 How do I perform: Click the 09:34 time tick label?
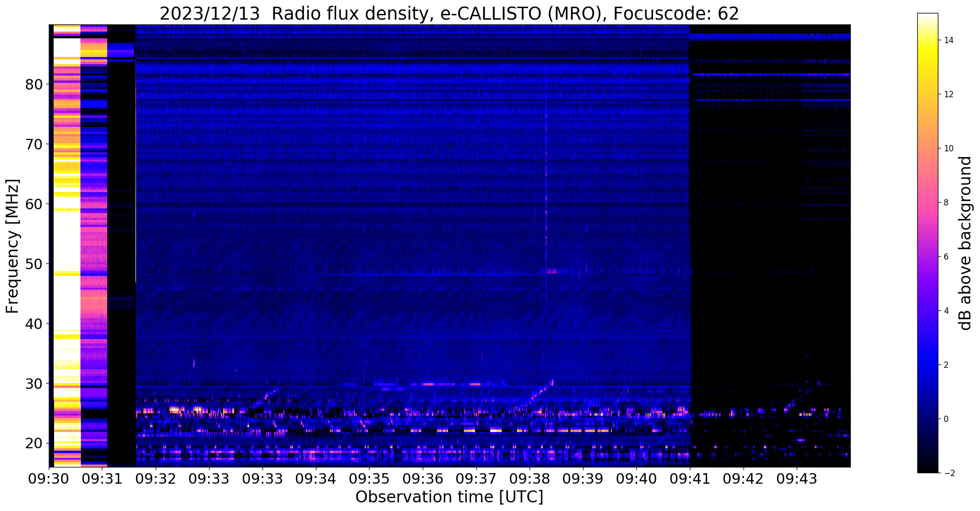316,478
